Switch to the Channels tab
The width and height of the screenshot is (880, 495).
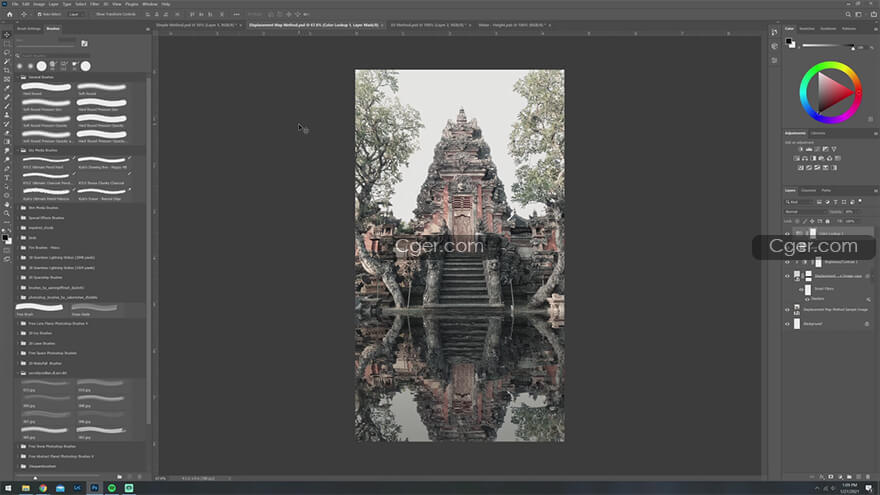(809, 191)
